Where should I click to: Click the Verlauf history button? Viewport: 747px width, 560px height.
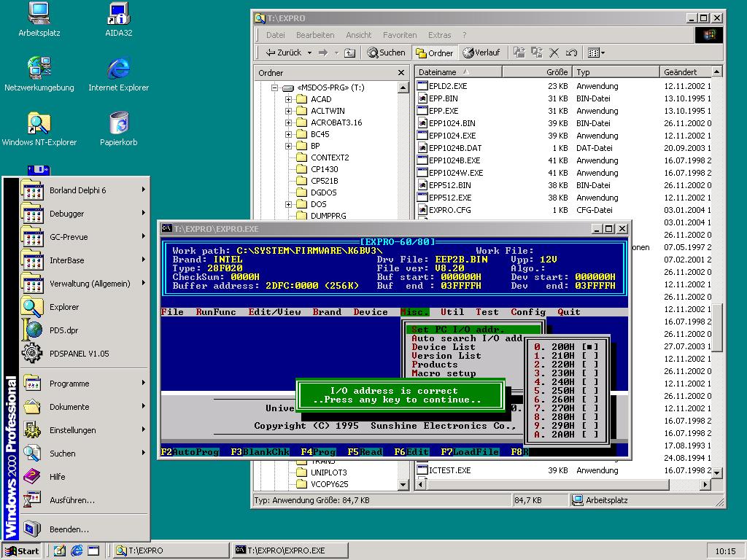(x=481, y=52)
